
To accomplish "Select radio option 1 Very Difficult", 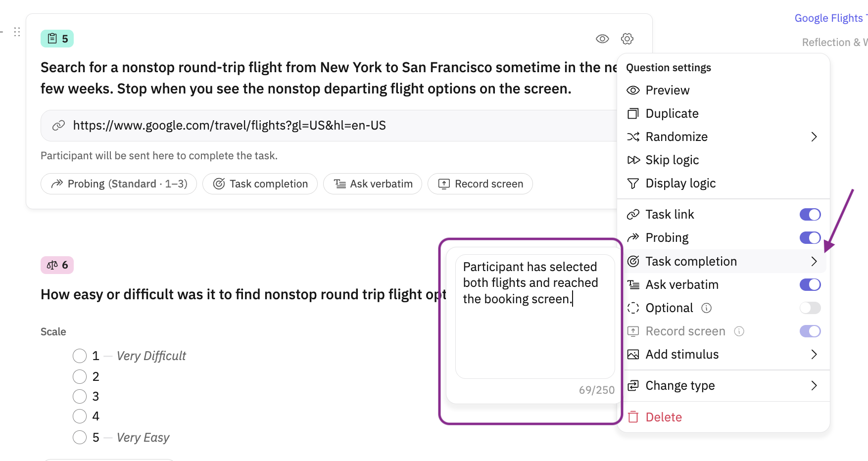I will 80,356.
